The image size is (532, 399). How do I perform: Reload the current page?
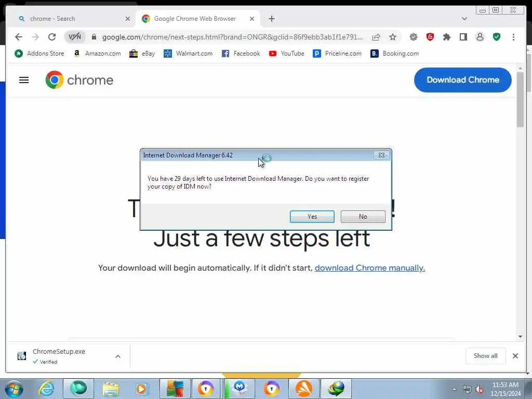point(52,37)
